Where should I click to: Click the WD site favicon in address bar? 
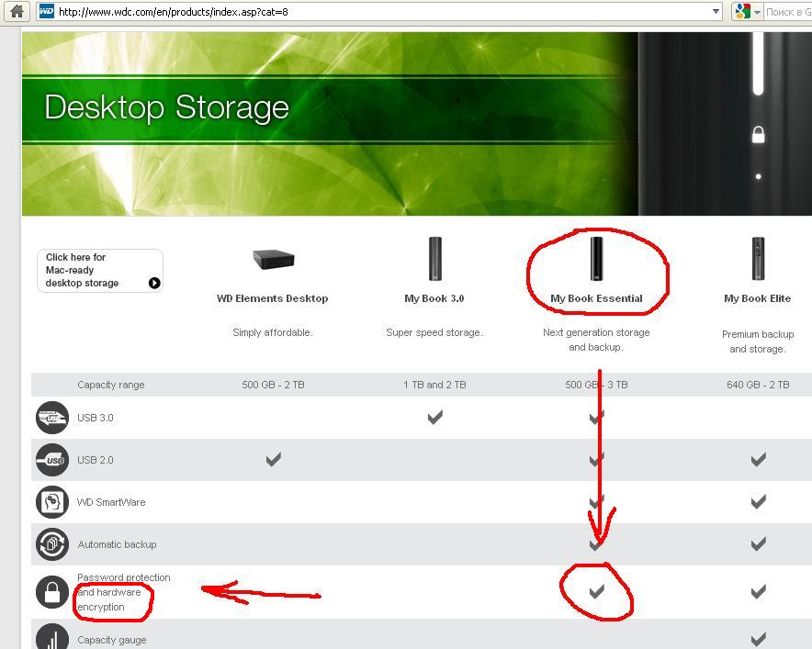click(x=47, y=11)
